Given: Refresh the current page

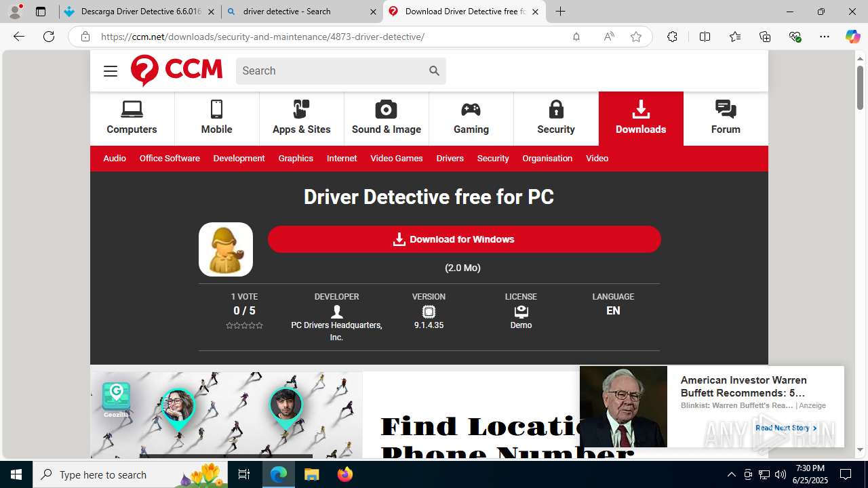Looking at the screenshot, I should pos(49,37).
